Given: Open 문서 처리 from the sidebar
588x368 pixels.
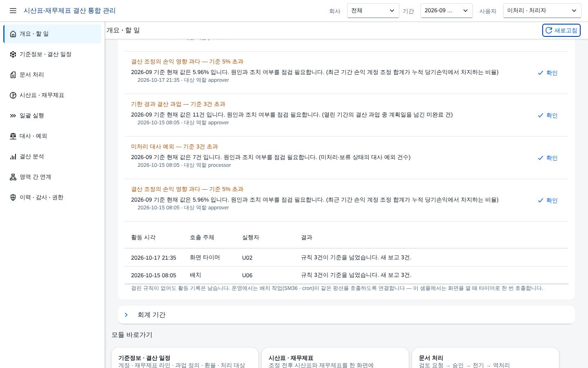Looking at the screenshot, I should (x=52, y=75).
